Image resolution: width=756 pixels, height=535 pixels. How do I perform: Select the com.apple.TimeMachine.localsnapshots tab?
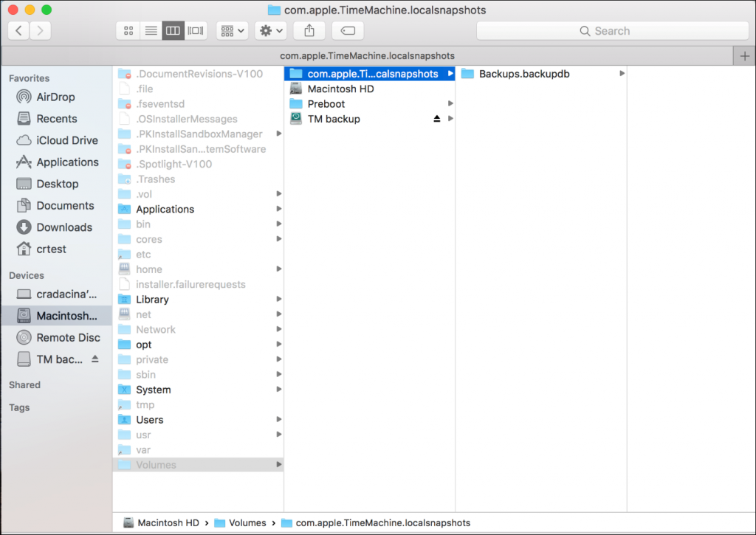[367, 56]
